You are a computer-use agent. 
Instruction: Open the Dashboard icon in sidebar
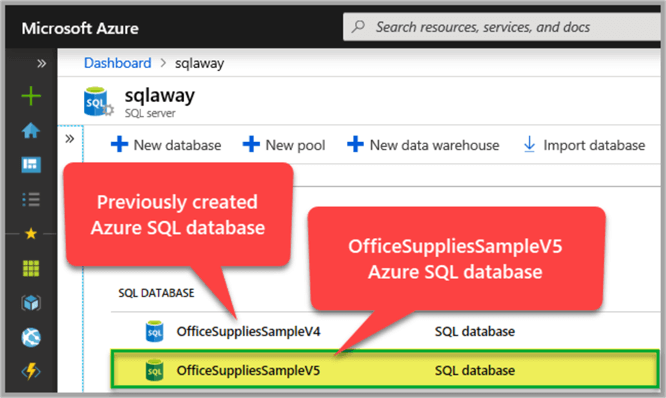(x=31, y=164)
